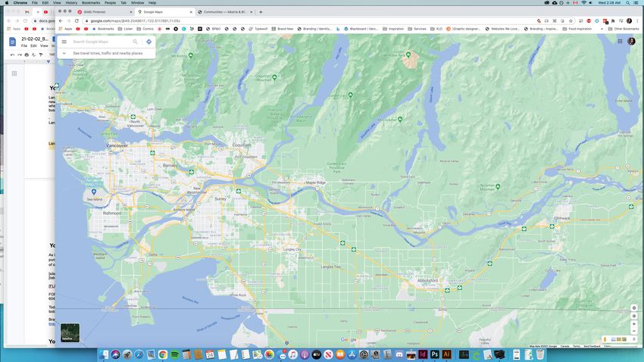The width and height of the screenshot is (644, 362).
Task: Zoom in the map with plus button
Action: point(633,323)
